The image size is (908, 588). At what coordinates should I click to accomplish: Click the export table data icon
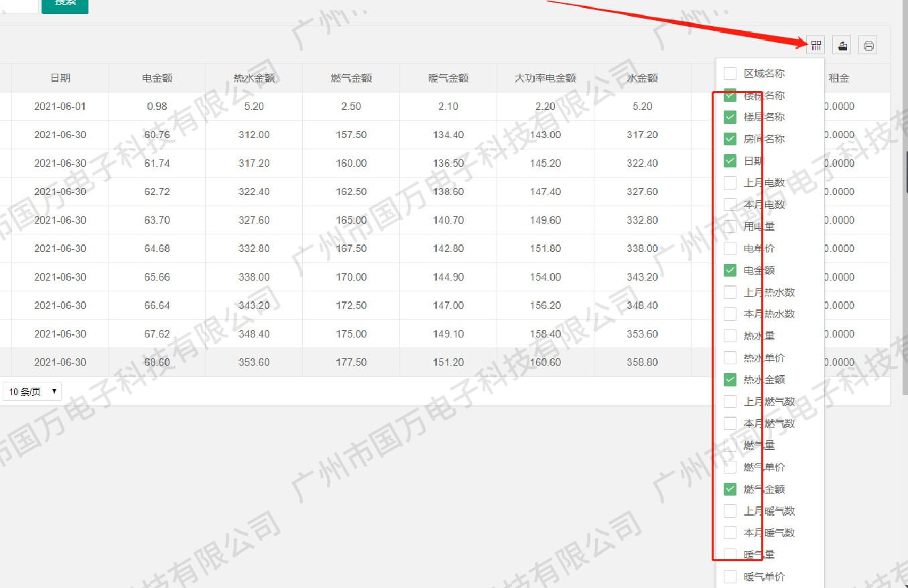point(842,46)
